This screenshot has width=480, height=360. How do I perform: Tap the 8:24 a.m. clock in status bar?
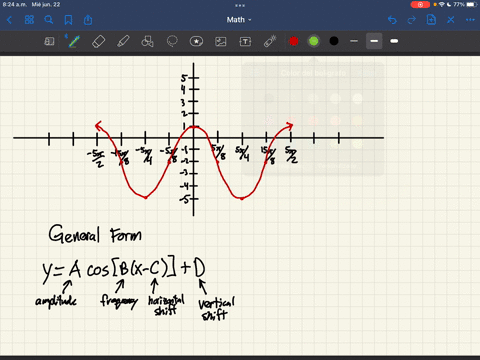click(14, 5)
